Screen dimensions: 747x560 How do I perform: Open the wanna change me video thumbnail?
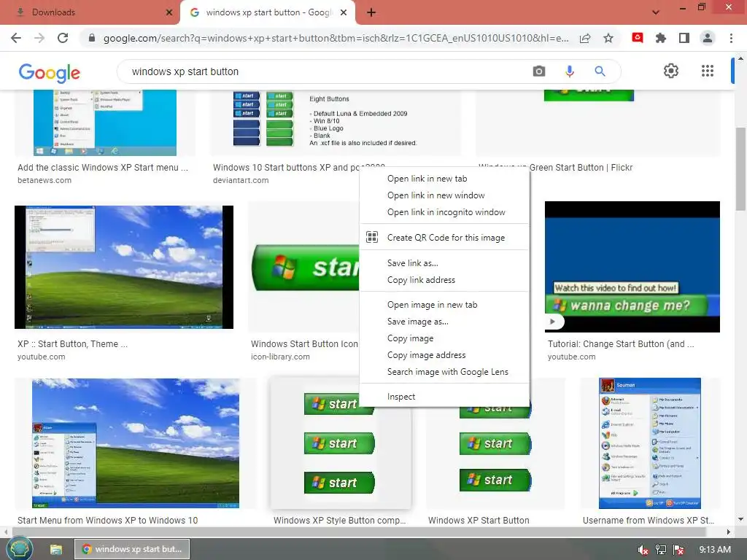(x=632, y=267)
